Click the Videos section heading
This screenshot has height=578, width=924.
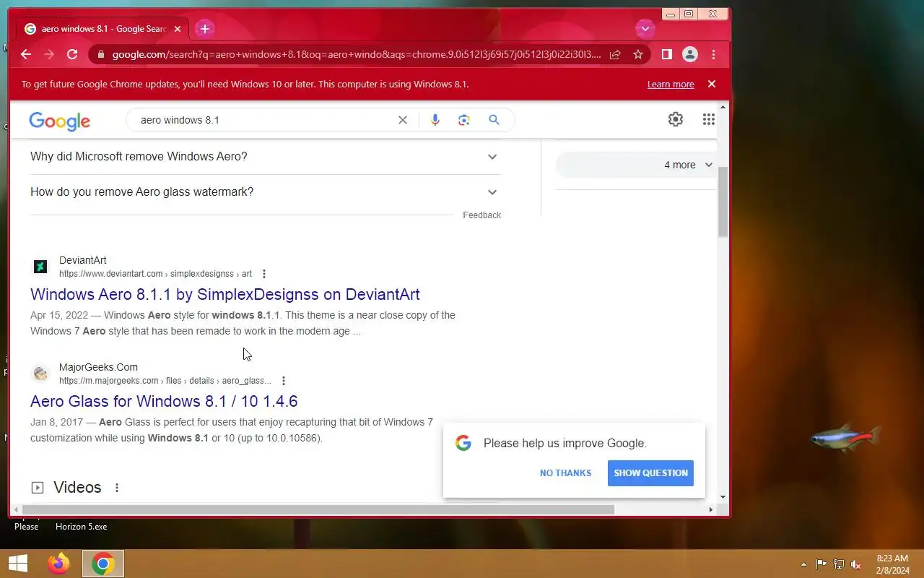point(77,488)
